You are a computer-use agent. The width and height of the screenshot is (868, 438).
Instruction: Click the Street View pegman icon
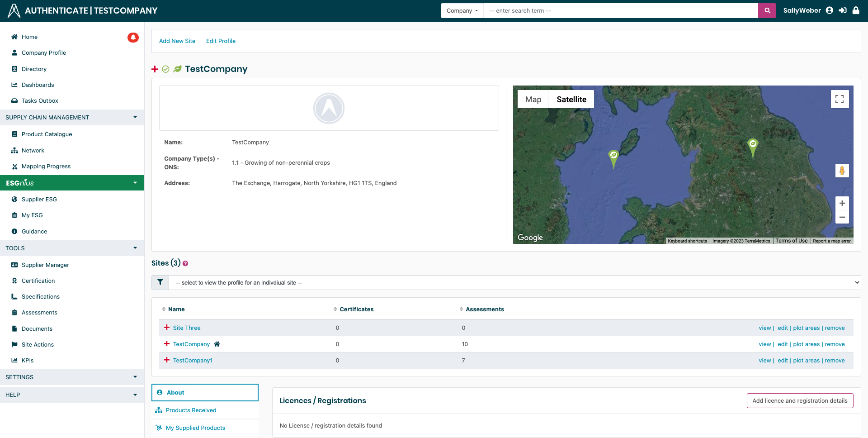842,171
